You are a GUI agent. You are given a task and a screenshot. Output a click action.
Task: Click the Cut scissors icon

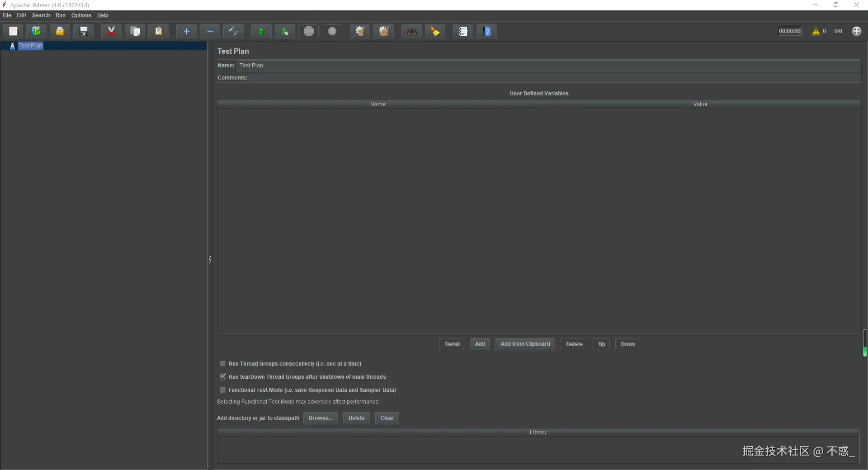111,31
